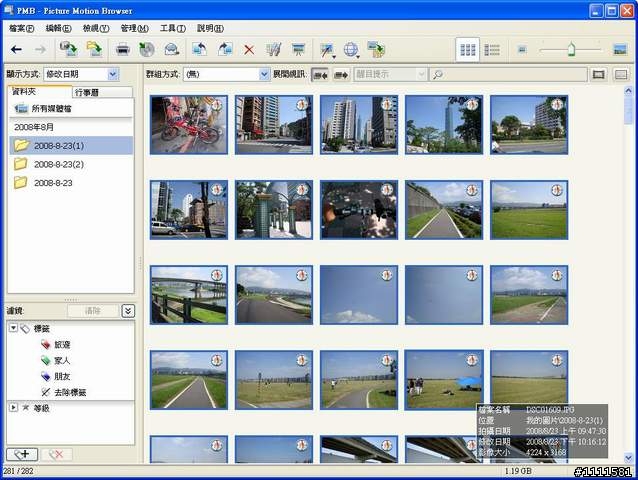Open the search-field type dropdown
The height and width of the screenshot is (480, 638).
click(x=390, y=74)
